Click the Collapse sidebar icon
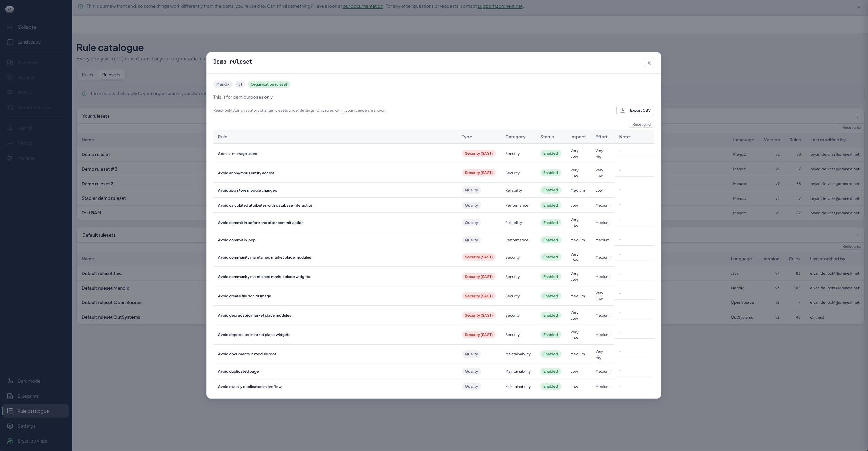 [x=10, y=27]
